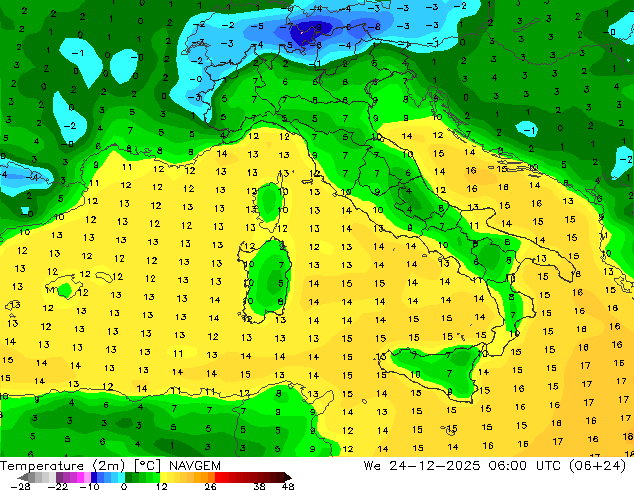Click the '-22' label on the color scale

(x=57, y=486)
